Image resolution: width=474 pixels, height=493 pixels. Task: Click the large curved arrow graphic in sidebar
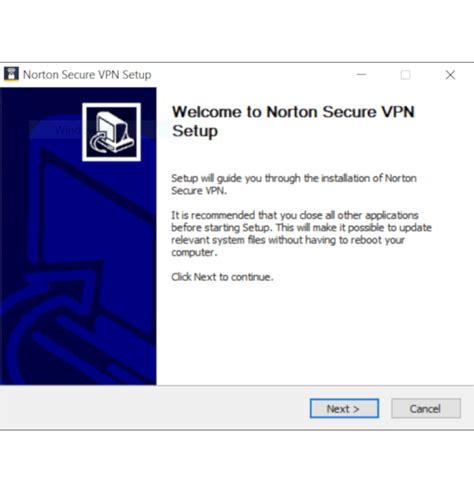(x=50, y=320)
